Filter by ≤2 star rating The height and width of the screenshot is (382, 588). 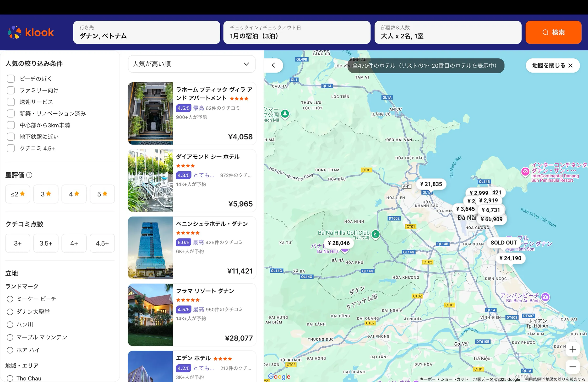17,194
